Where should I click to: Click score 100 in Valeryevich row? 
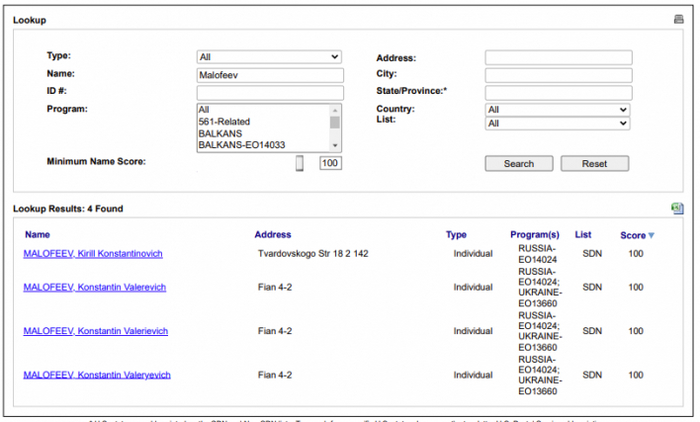[636, 375]
